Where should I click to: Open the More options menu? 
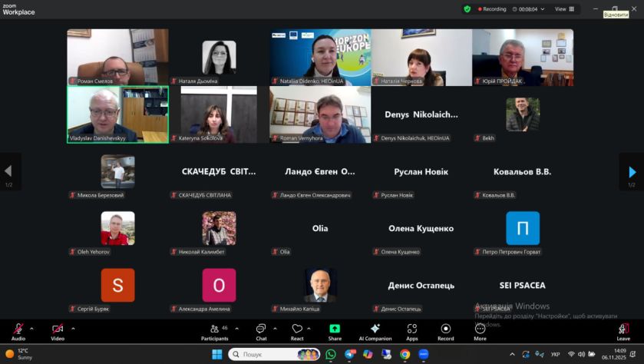click(x=480, y=332)
